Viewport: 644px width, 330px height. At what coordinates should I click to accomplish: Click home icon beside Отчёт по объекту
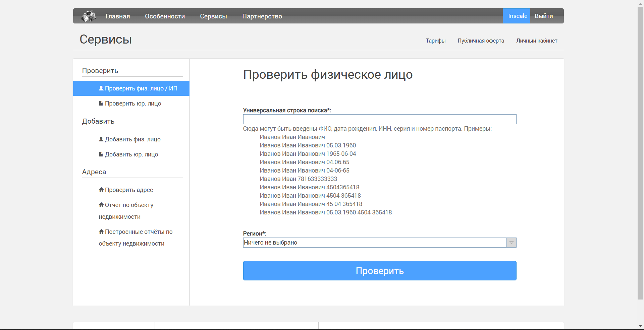(101, 205)
